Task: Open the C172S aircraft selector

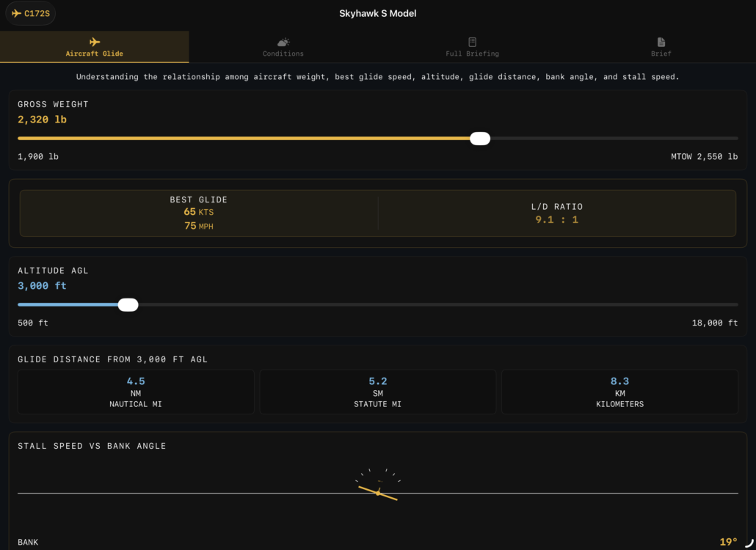Action: 30,13
